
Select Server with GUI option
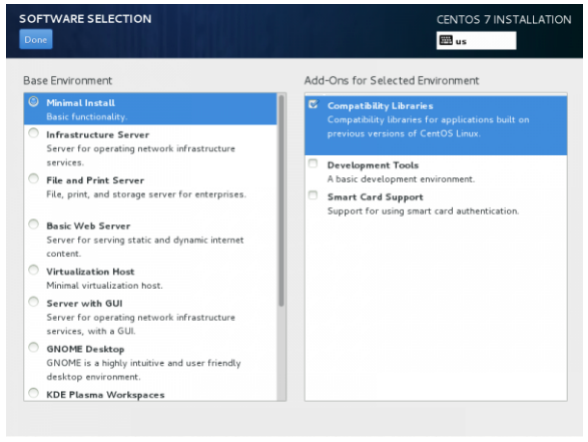point(34,302)
